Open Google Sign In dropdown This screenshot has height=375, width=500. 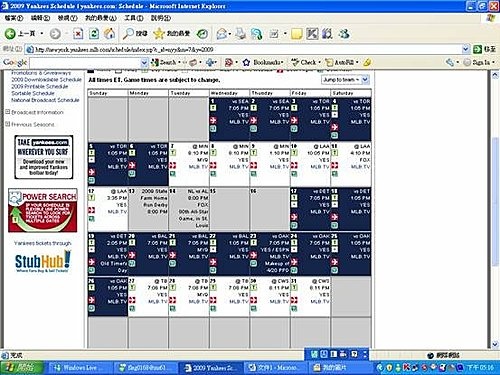tap(480, 62)
